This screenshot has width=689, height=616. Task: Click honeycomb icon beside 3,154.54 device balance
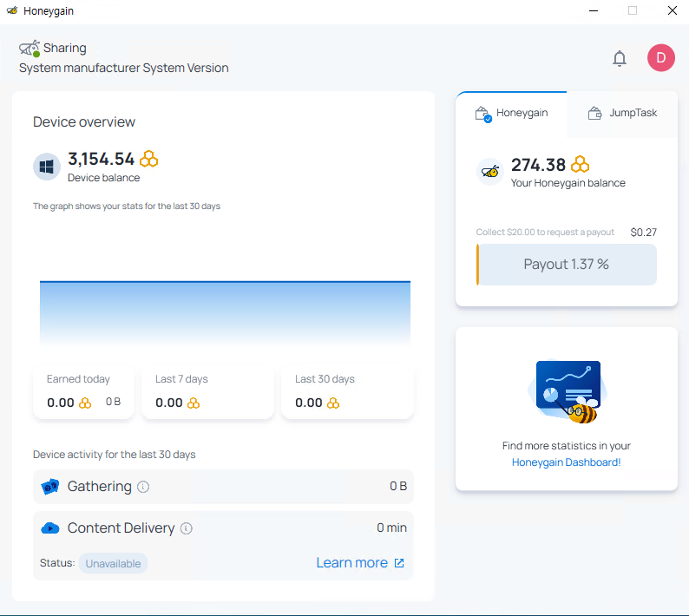[x=149, y=159]
